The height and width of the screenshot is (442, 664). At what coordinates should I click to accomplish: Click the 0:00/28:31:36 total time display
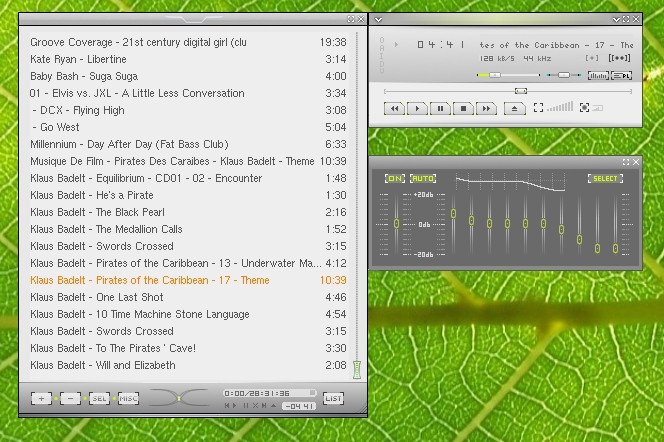tap(270, 393)
